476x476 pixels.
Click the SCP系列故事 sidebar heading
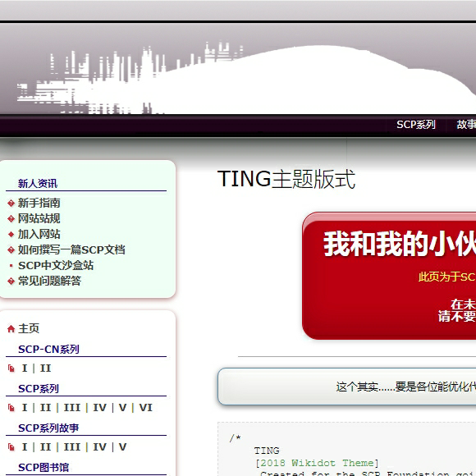click(48, 428)
